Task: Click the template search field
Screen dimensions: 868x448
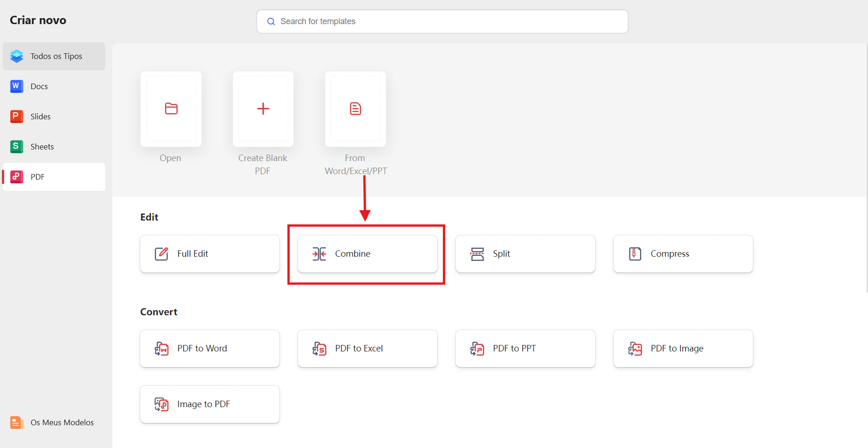Action: pyautogui.click(x=442, y=21)
